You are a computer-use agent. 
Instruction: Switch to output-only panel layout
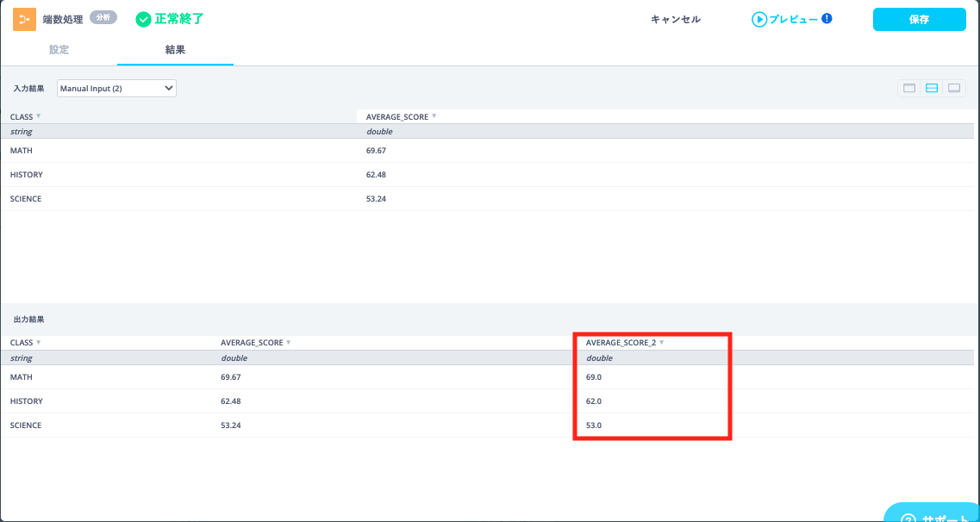click(x=954, y=88)
